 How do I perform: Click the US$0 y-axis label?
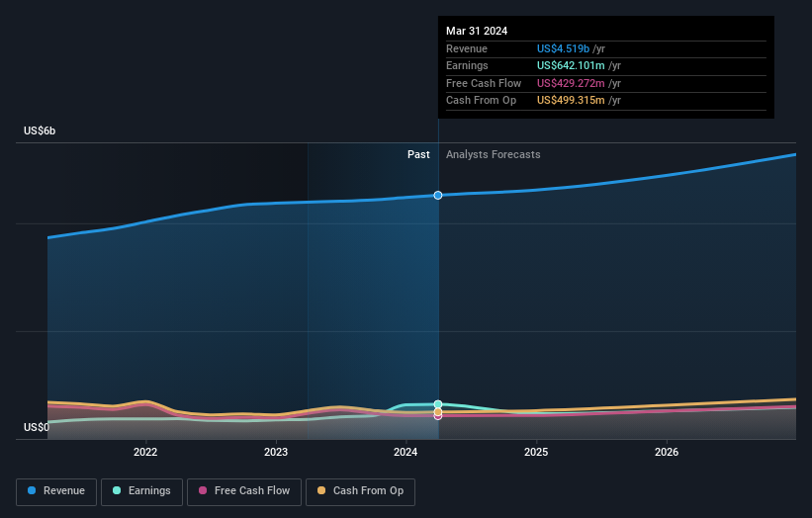tap(37, 427)
